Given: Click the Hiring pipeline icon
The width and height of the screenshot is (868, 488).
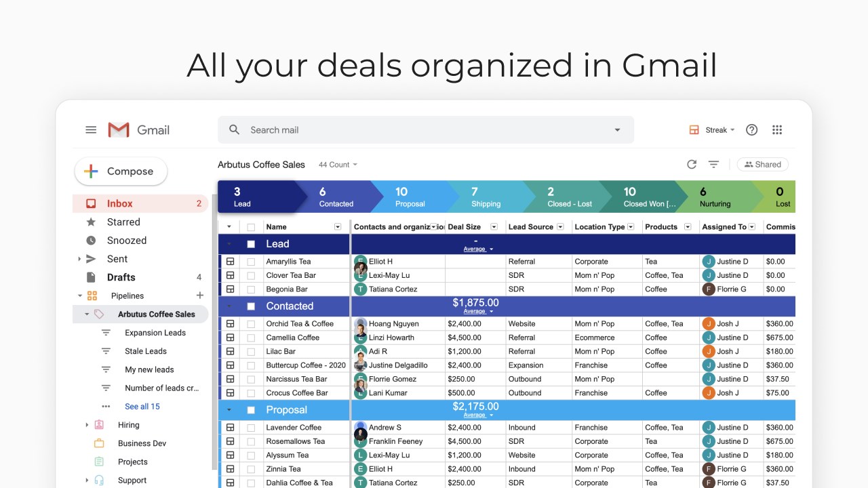Looking at the screenshot, I should (99, 425).
